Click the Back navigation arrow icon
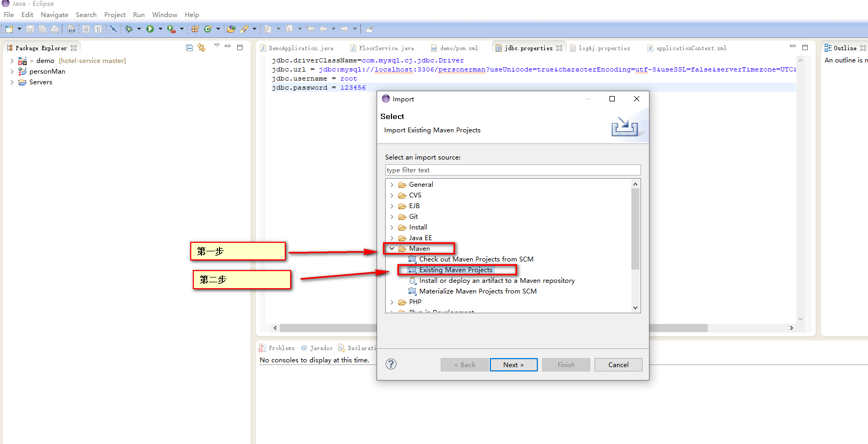This screenshot has width=868, height=444. [323, 29]
